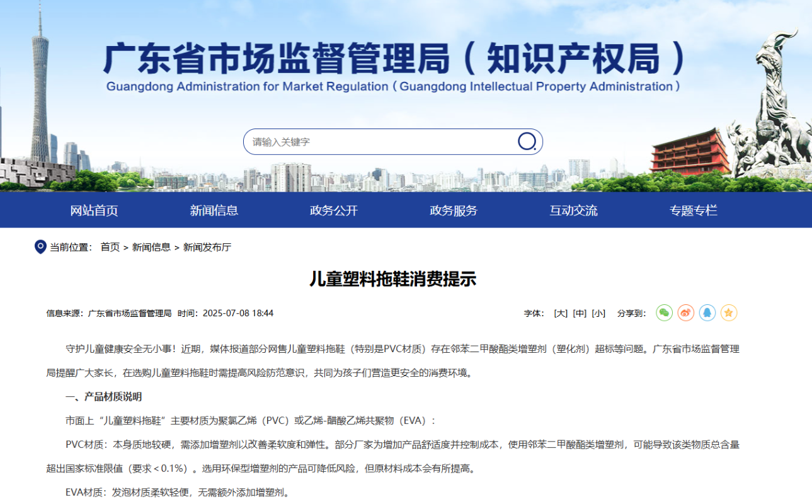Screen dimensions: 812x504
Task: Open 互动交流 navigation menu
Action: [573, 210]
